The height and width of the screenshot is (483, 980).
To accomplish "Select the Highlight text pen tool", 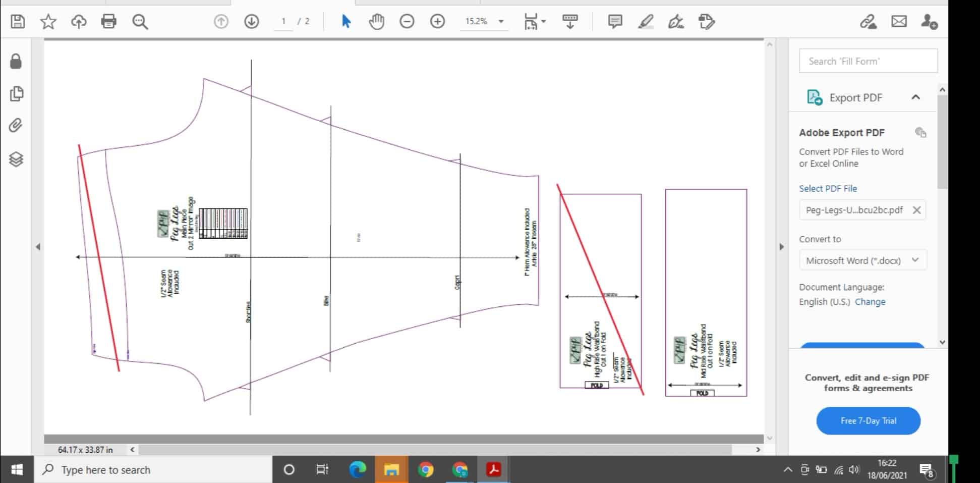I will pyautogui.click(x=645, y=22).
